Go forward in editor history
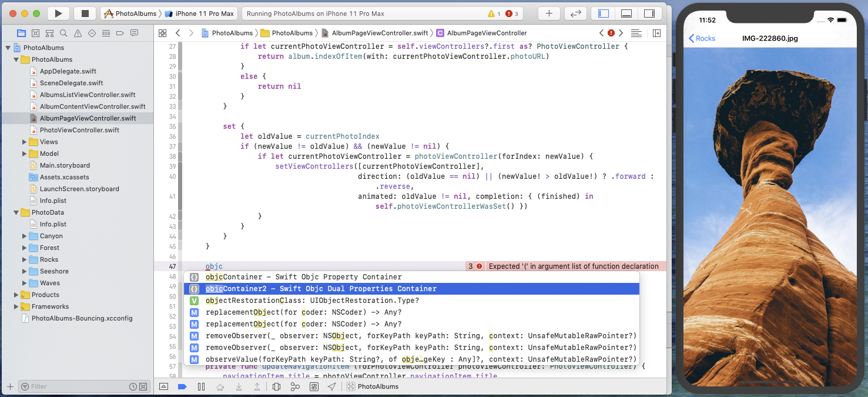Screen dimensions: 868x397 191,33
